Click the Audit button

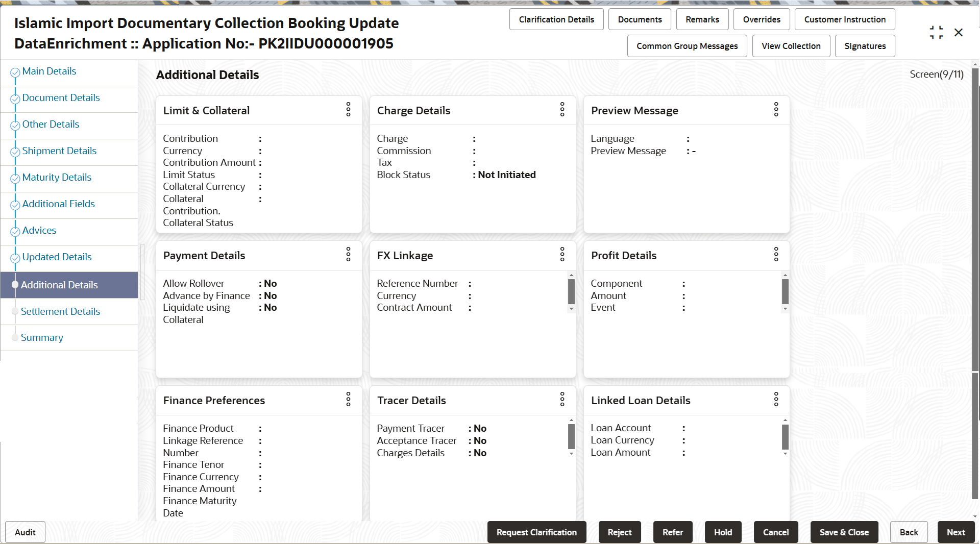pos(25,532)
